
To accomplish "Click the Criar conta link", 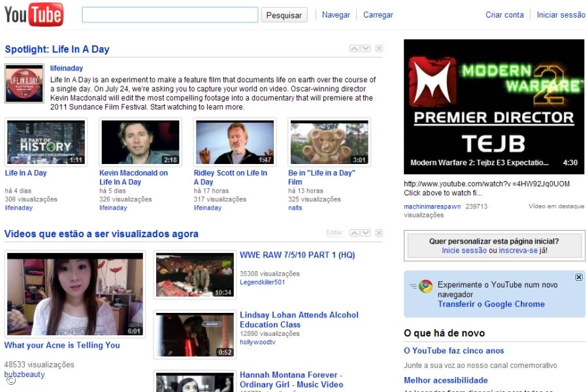I will [504, 14].
